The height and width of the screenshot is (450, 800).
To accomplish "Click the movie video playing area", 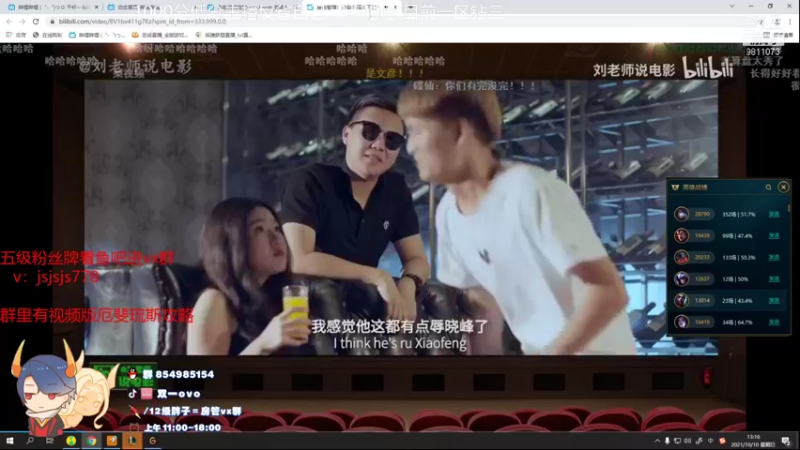I will coord(401,217).
